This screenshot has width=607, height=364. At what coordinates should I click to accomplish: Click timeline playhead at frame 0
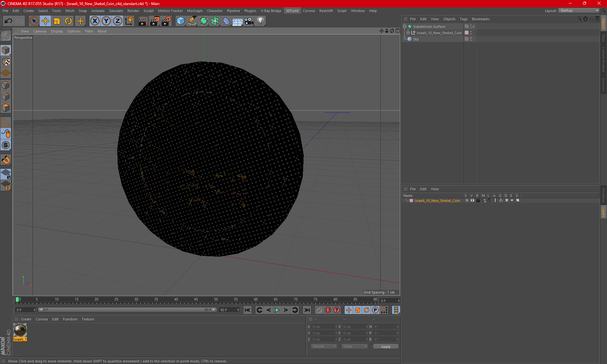(x=17, y=300)
